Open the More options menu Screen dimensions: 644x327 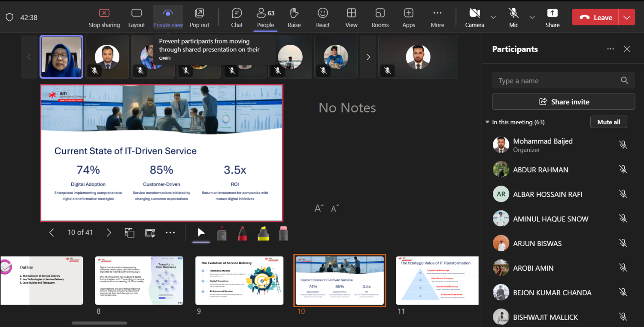pos(437,18)
